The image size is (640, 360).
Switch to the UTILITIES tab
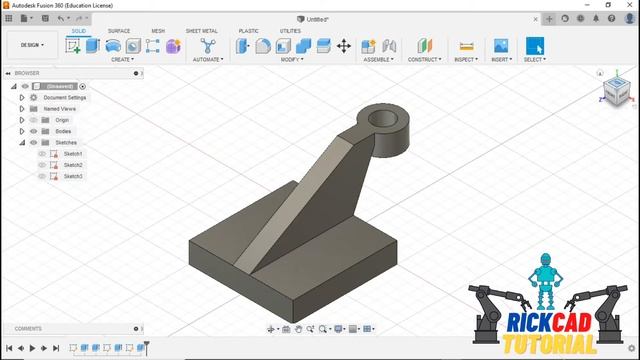point(290,31)
